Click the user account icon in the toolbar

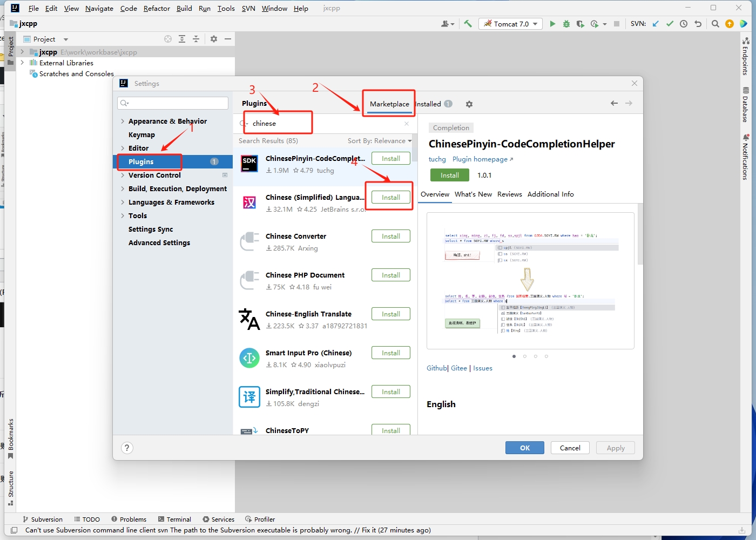[448, 24]
